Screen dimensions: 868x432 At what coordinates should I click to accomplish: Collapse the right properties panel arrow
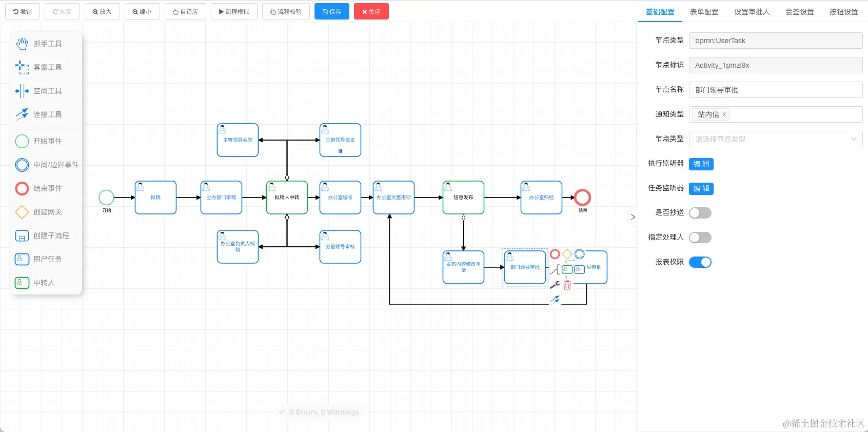633,217
